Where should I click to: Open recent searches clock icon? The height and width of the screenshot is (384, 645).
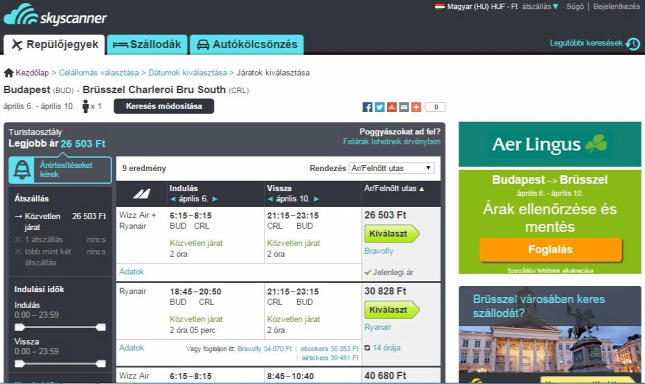[633, 44]
